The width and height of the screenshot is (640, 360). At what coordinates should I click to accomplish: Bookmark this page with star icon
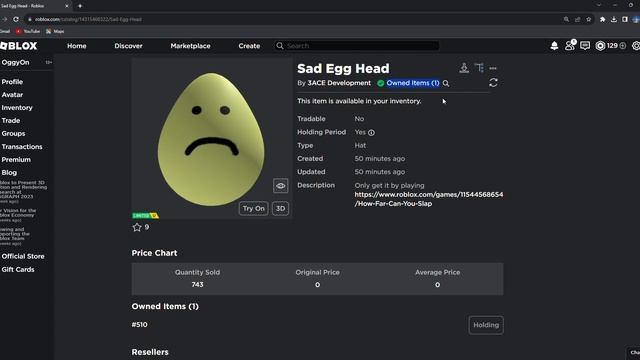[589, 19]
